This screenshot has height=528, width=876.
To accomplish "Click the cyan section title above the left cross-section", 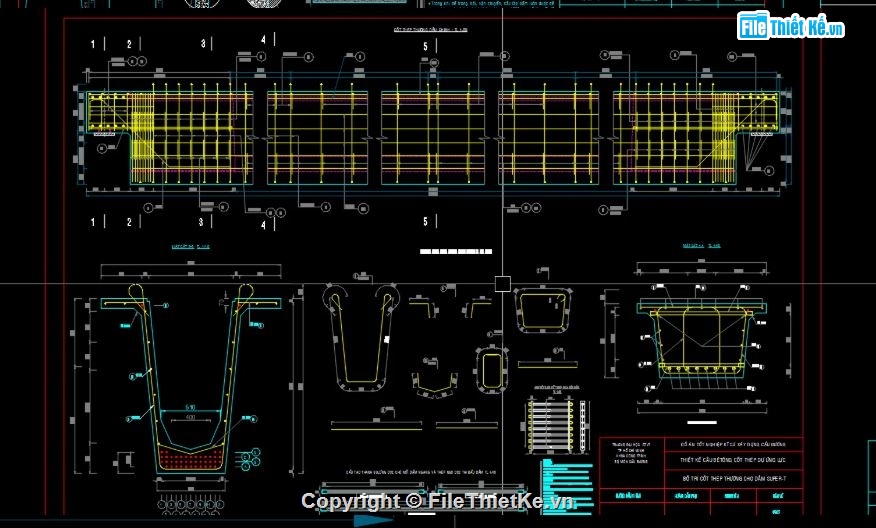I will 191,246.
